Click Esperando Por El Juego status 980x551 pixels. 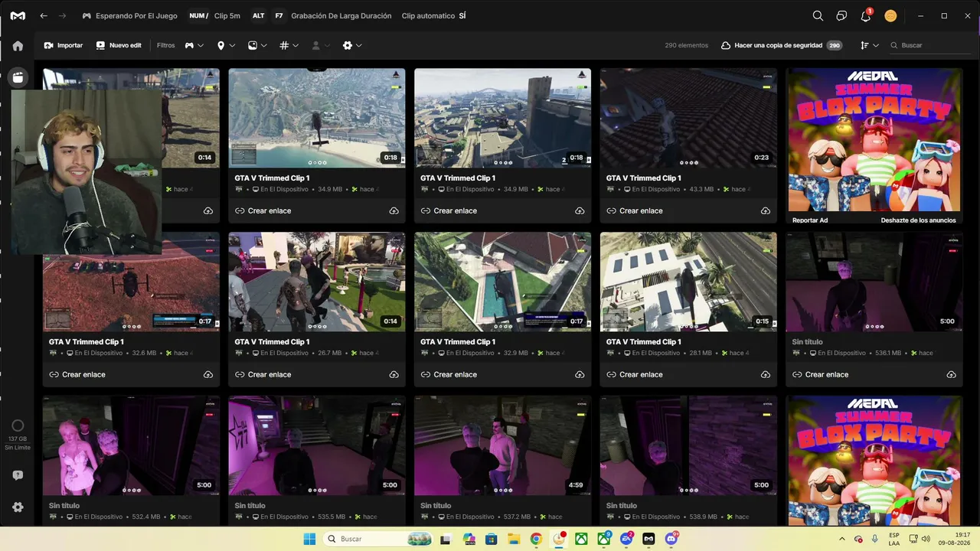coord(129,16)
